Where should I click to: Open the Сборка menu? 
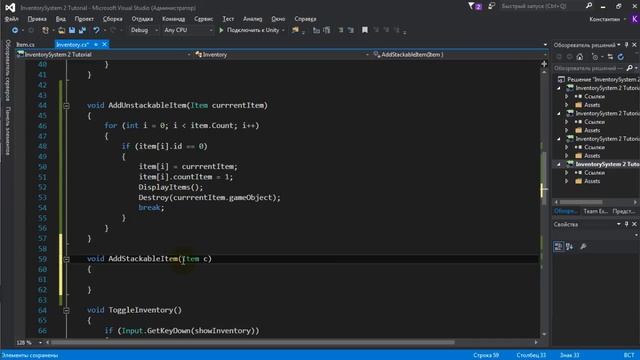[112, 19]
